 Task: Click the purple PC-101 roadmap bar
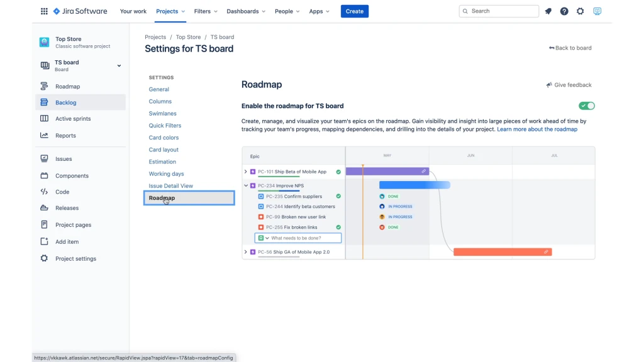(387, 172)
